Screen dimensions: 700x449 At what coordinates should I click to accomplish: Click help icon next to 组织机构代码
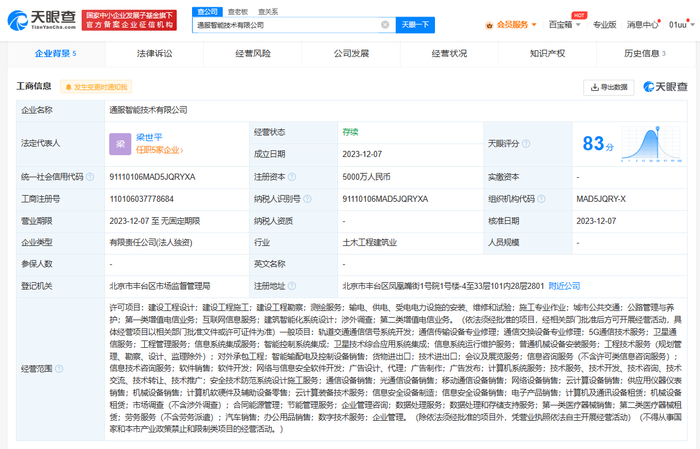tap(541, 199)
